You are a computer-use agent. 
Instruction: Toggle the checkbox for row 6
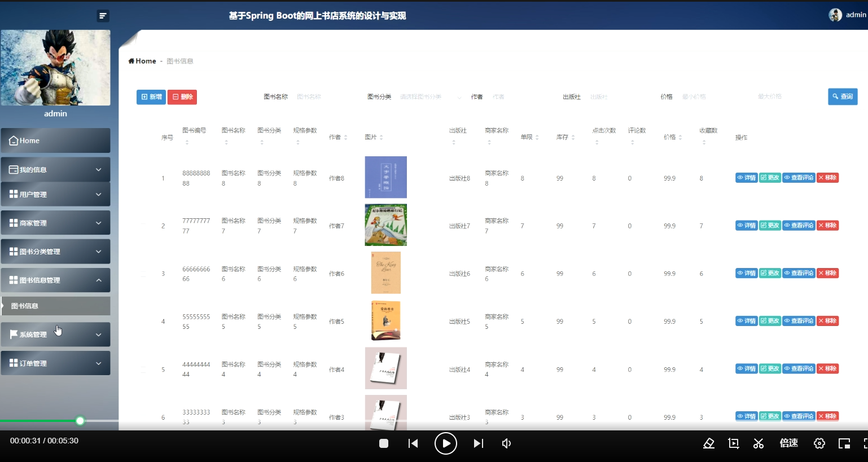point(143,417)
